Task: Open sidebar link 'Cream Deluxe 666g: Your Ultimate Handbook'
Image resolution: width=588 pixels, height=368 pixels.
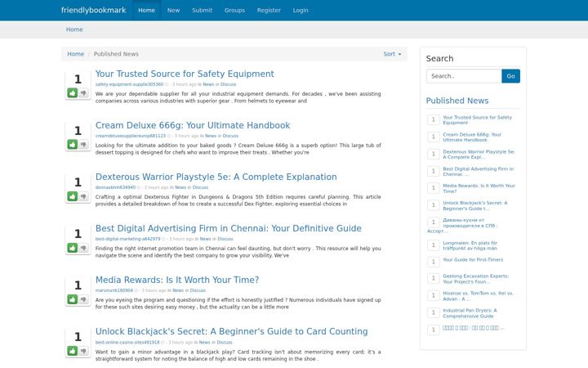Action: click(472, 137)
